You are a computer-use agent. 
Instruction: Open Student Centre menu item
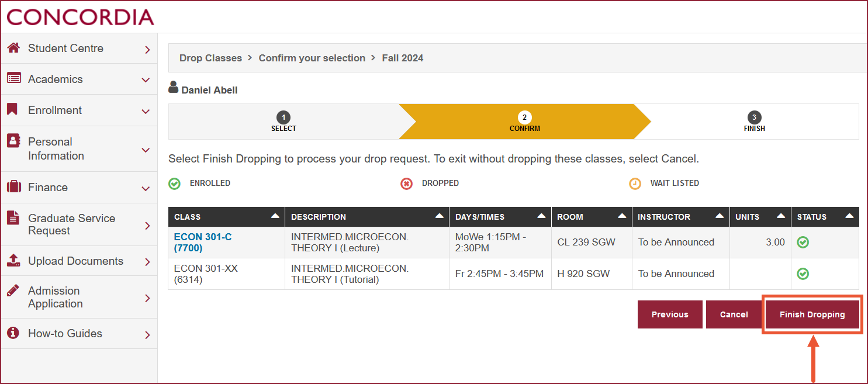(x=79, y=49)
